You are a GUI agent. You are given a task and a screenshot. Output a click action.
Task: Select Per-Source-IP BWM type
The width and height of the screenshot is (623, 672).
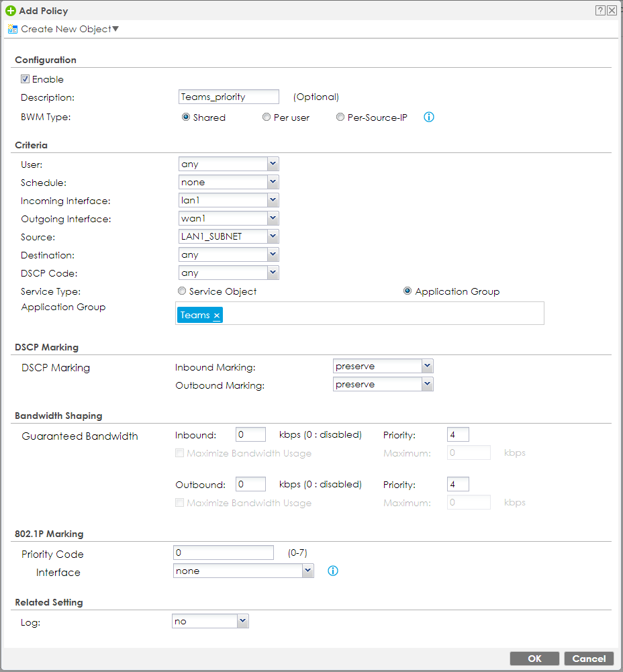pos(340,117)
